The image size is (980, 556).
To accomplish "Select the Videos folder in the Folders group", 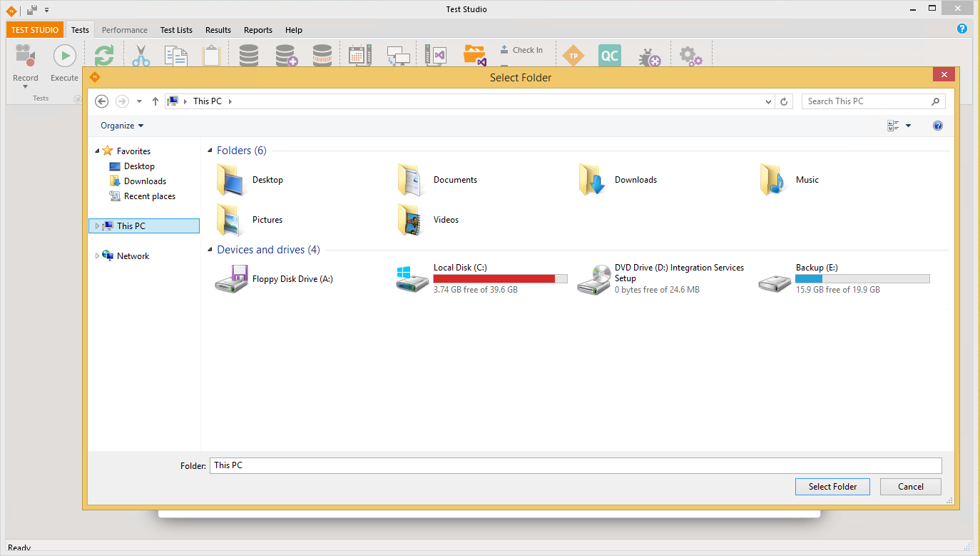I will click(428, 220).
